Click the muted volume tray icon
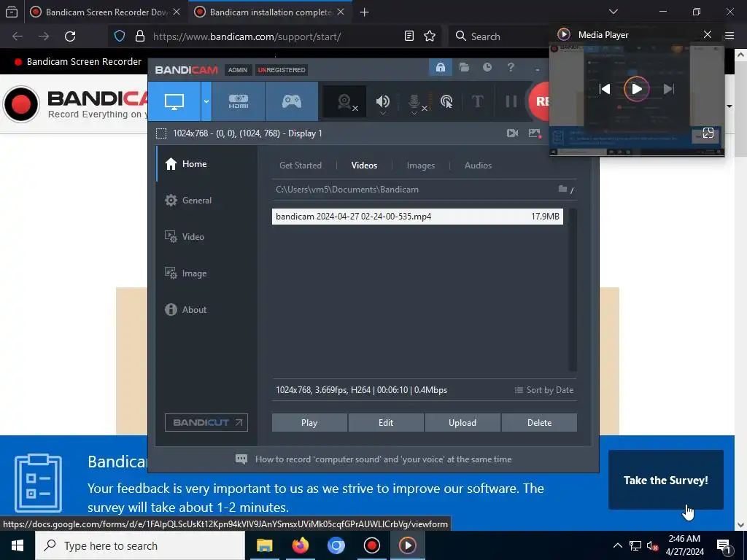The width and height of the screenshot is (747, 560). click(x=652, y=545)
